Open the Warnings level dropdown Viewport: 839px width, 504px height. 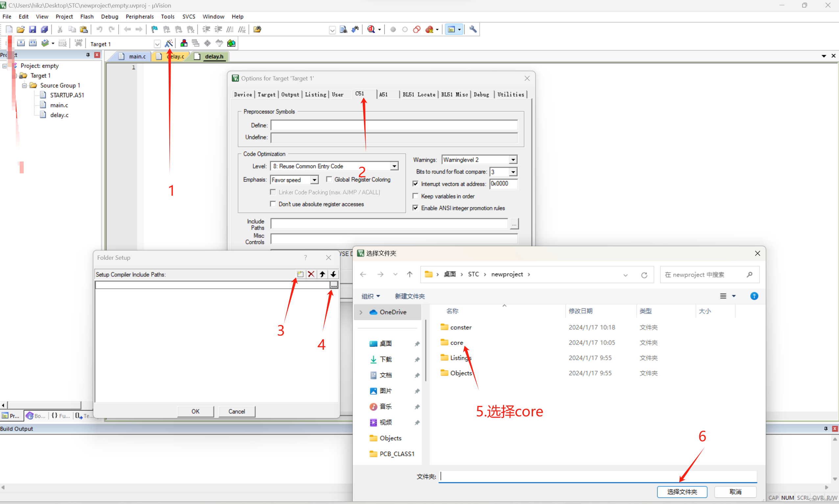(513, 160)
